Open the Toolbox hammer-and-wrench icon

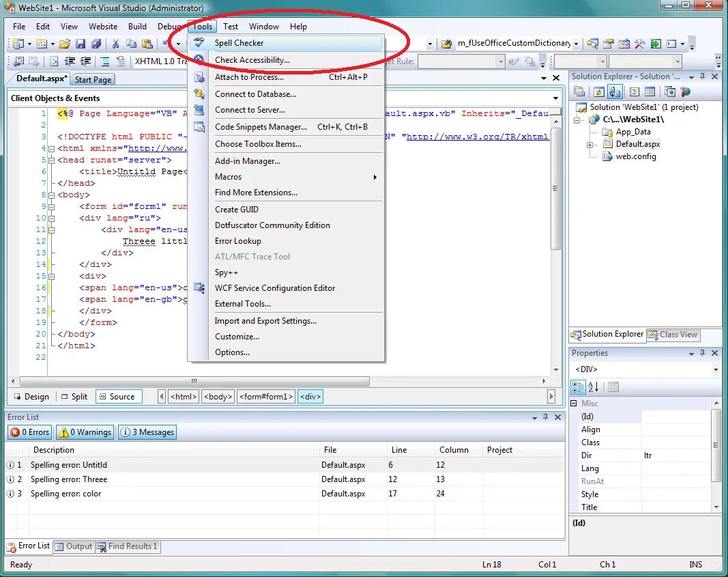pos(640,44)
